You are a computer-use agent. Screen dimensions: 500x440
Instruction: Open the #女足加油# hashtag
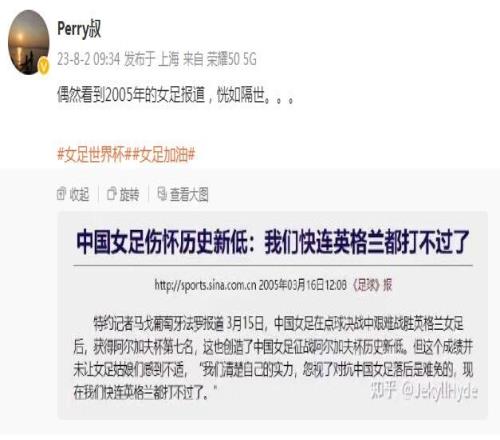coord(161,155)
